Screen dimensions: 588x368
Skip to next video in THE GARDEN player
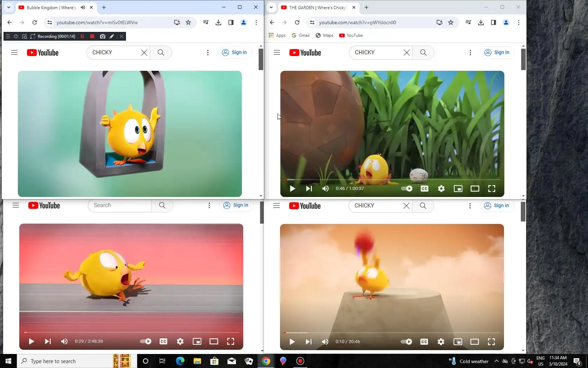pyautogui.click(x=309, y=189)
